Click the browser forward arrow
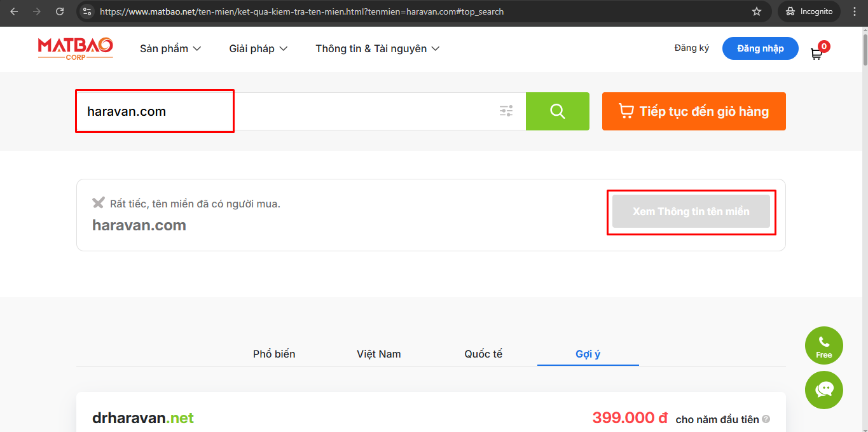Screen dimensions: 868x432 click(37, 11)
